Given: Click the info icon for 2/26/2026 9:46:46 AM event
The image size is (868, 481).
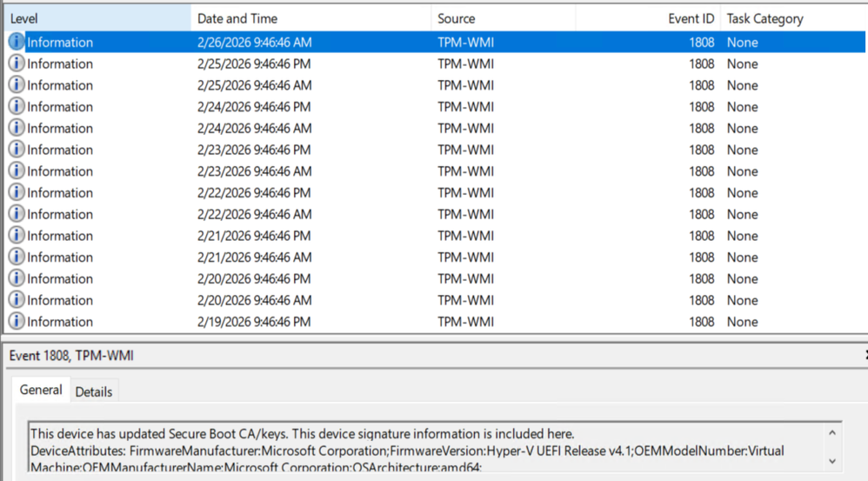Looking at the screenshot, I should [17, 42].
